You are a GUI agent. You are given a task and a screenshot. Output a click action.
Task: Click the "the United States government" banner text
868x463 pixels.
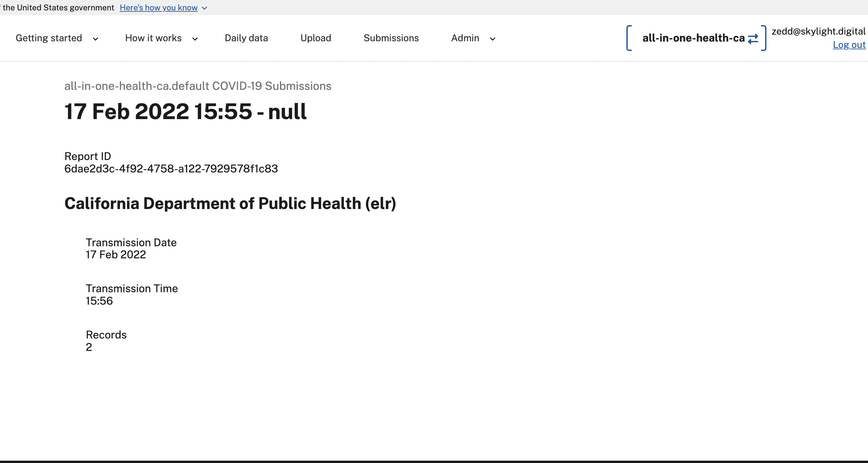point(58,7)
